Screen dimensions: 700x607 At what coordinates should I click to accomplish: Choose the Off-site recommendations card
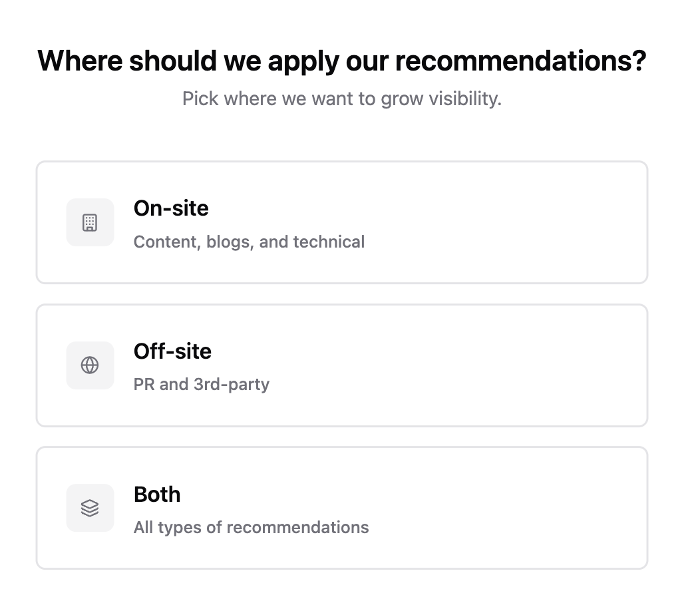click(x=341, y=365)
